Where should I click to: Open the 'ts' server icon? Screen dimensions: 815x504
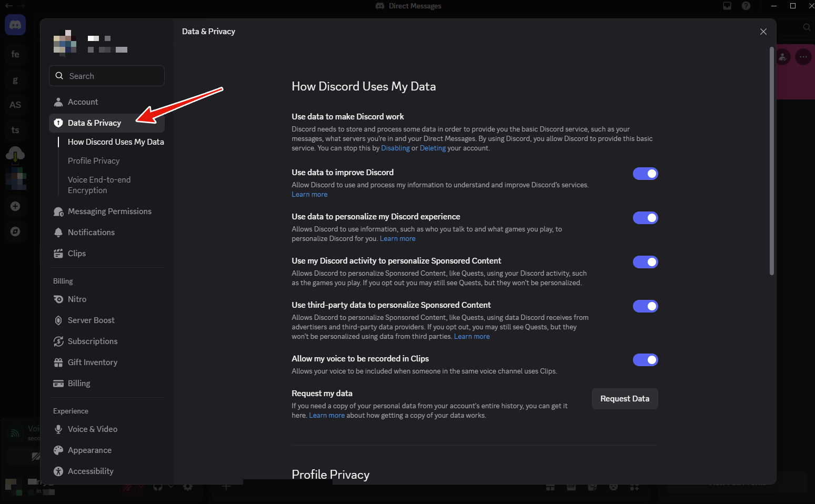pyautogui.click(x=15, y=130)
